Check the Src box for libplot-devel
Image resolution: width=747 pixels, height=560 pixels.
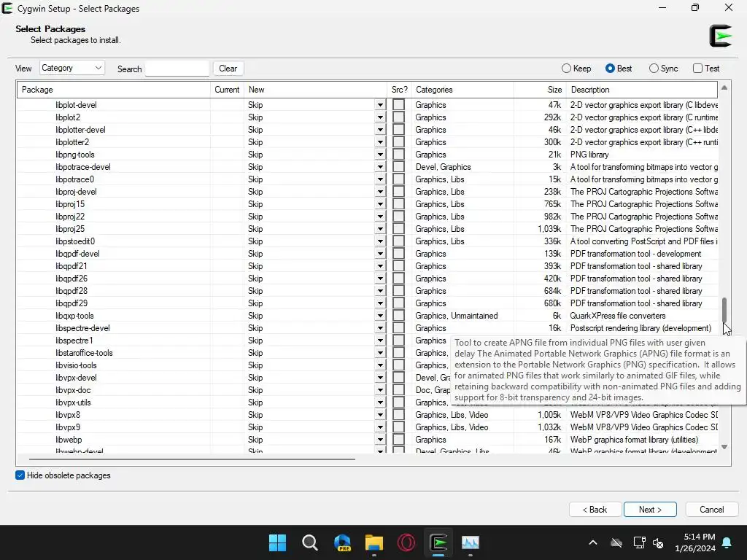(x=399, y=105)
